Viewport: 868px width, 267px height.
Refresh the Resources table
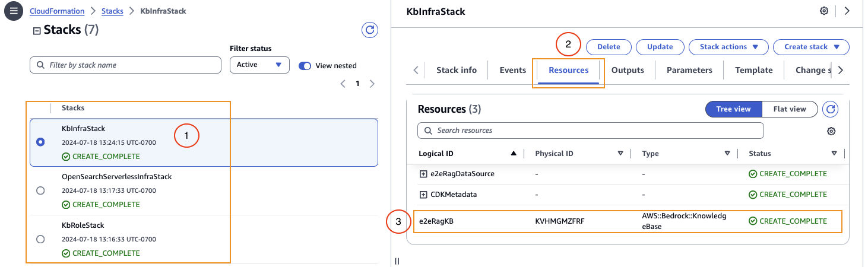[x=831, y=109]
